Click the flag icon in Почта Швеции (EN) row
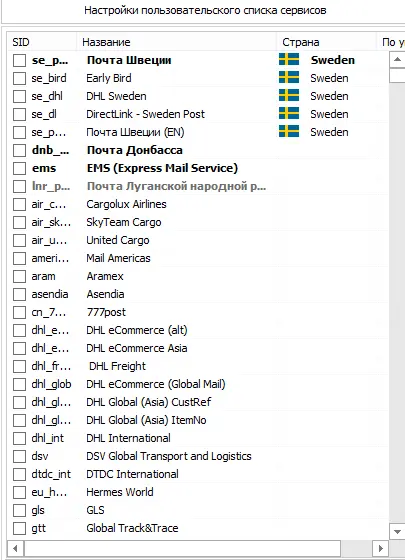Screen dimensions: 405x560 289,131
